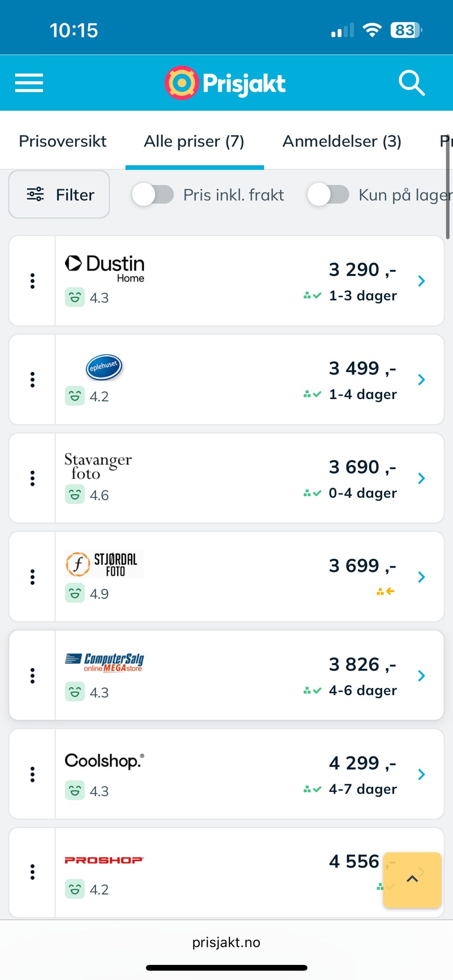This screenshot has height=980, width=453.
Task: Enable the Pris inkl. frakt toggle
Action: tap(153, 195)
